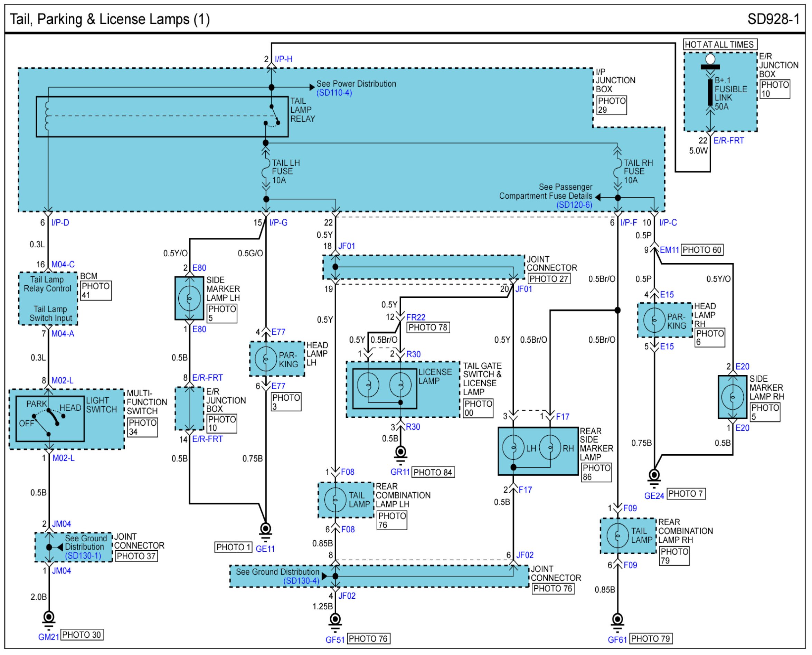812x655 pixels.
Task: Click the GF61 ground symbol
Action: coord(617,619)
